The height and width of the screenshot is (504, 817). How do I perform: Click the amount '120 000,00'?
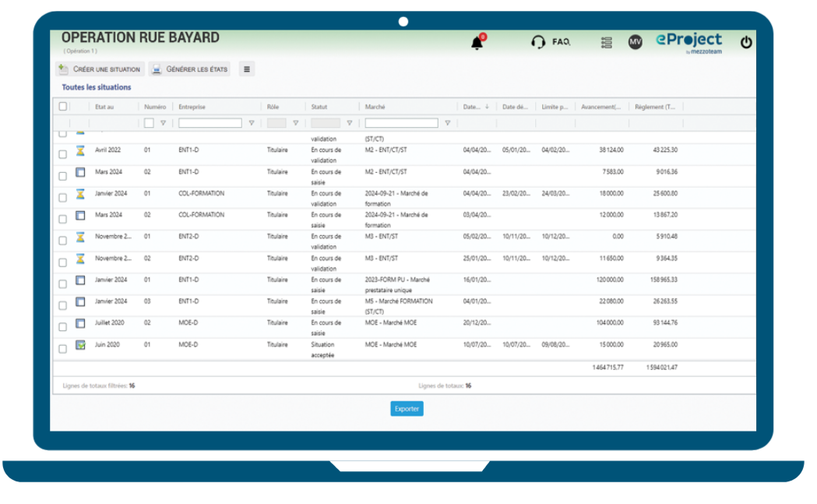click(610, 280)
